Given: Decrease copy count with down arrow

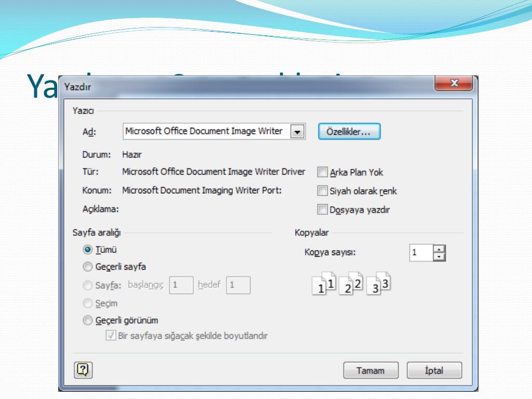Looking at the screenshot, I should 440,257.
